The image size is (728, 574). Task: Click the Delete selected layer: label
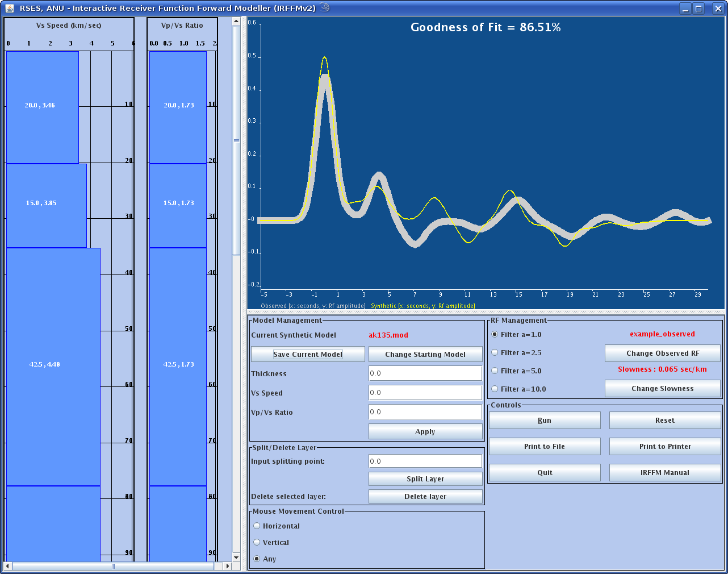click(x=288, y=497)
